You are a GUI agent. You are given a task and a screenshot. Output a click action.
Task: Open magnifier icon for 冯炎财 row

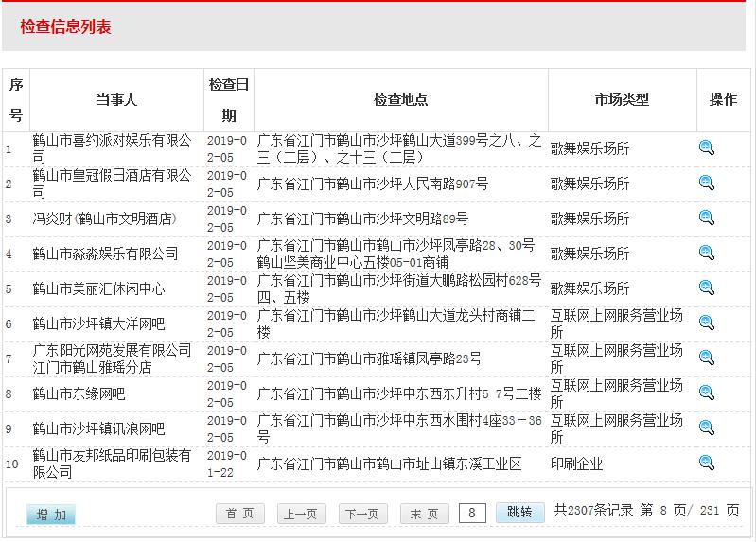[x=706, y=218]
